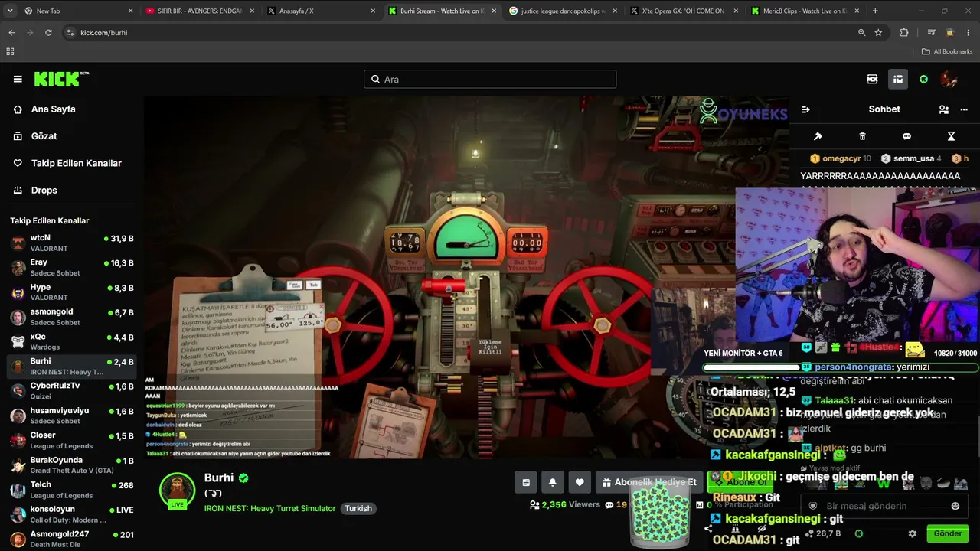
Task: Collapse the Sohbet chat panel
Action: pos(805,109)
